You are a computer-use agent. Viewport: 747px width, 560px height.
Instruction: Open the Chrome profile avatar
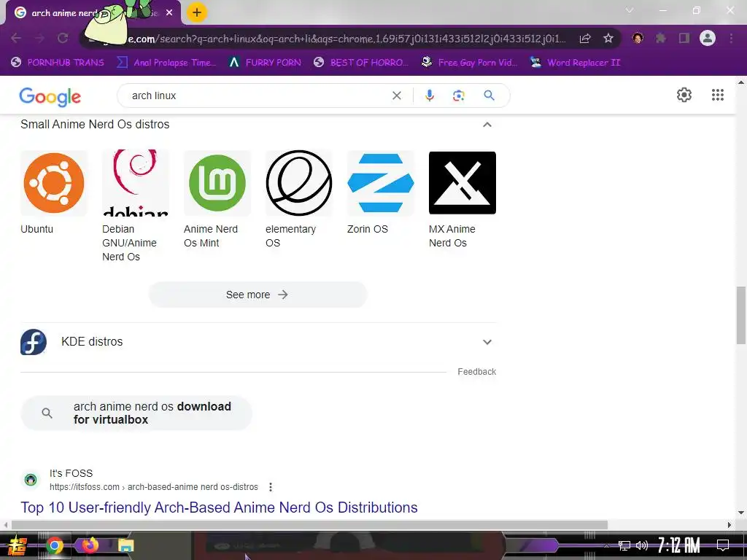(708, 38)
